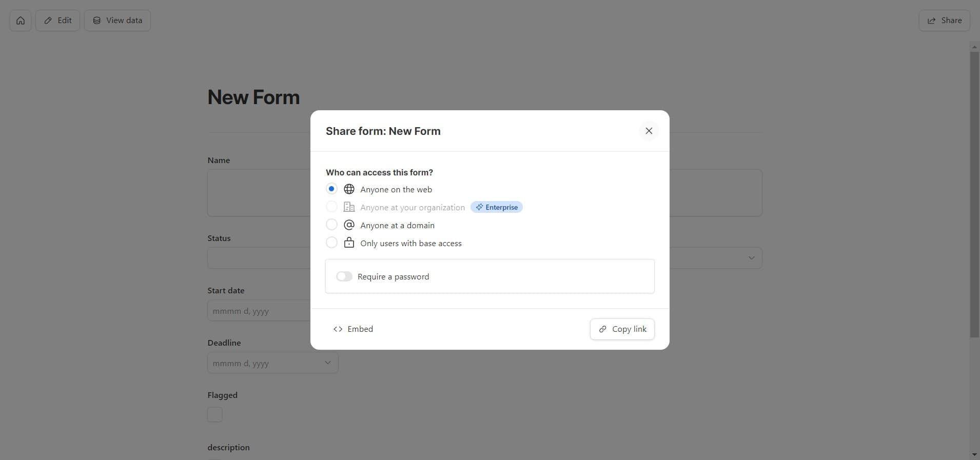Open View data from top bar
980x460 pixels.
pyautogui.click(x=117, y=21)
